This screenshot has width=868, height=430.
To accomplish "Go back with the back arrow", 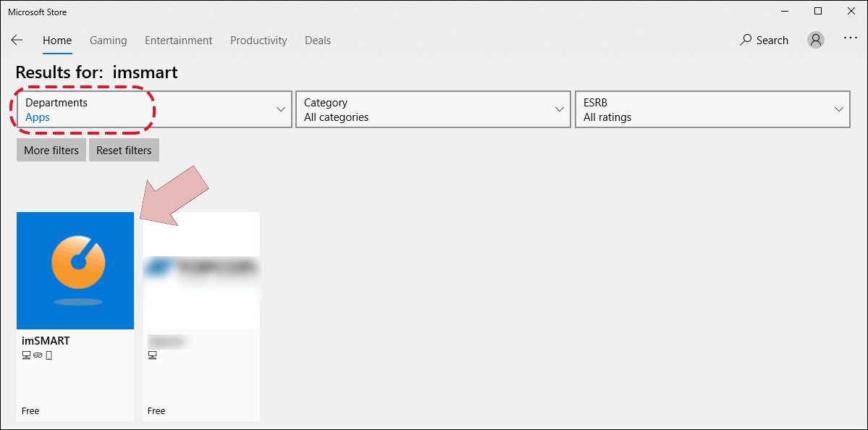I will pyautogui.click(x=17, y=40).
